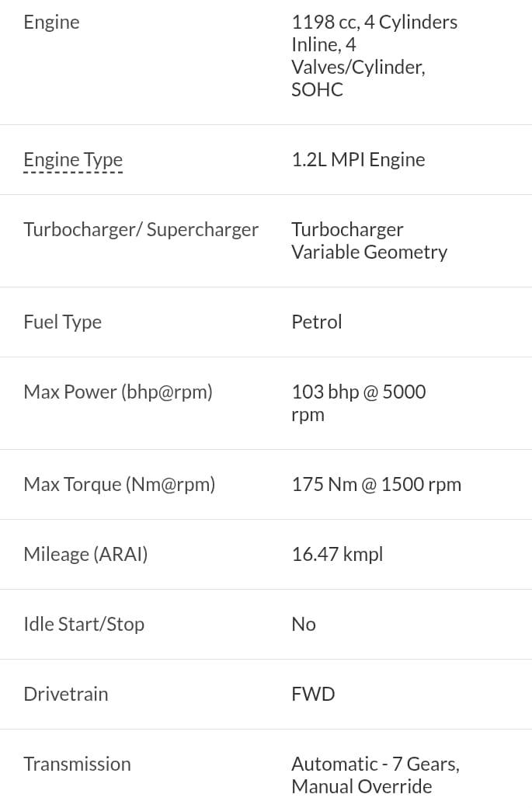Select the Turbocharger Variable Geometry value
Screen dimensions: 532x808
369,241
